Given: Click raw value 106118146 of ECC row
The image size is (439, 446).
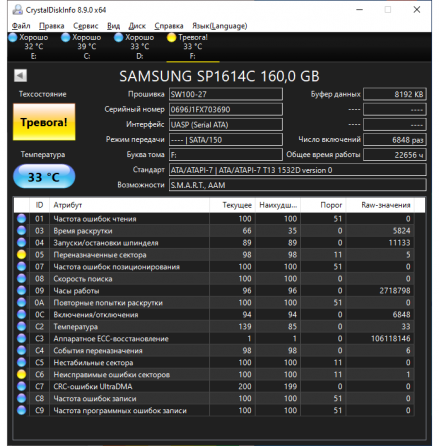Looking at the screenshot, I should point(391,339).
